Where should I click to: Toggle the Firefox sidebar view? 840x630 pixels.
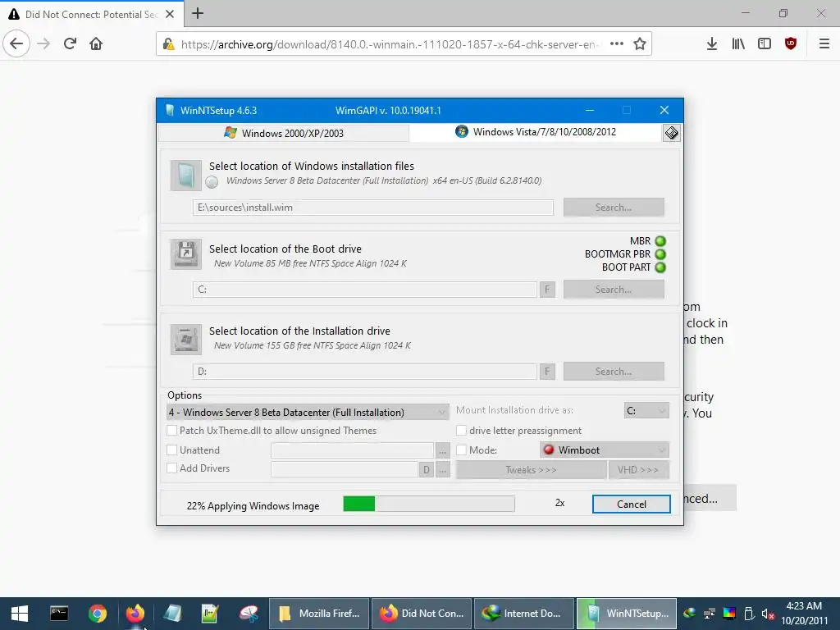pos(765,44)
